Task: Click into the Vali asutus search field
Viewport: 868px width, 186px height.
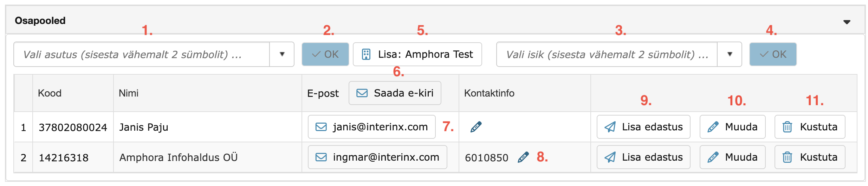Action: (x=141, y=54)
